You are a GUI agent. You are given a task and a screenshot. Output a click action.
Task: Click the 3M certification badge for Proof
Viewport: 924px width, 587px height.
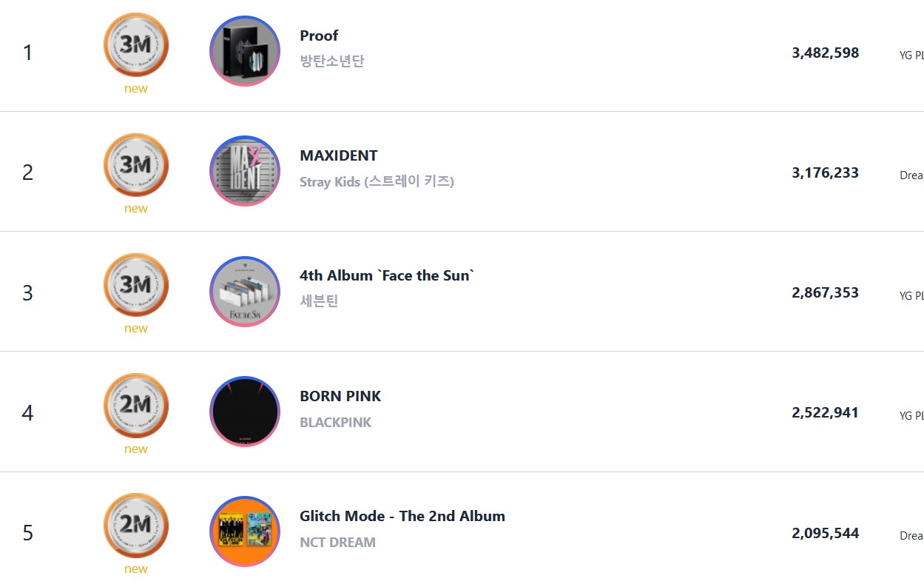coord(136,45)
